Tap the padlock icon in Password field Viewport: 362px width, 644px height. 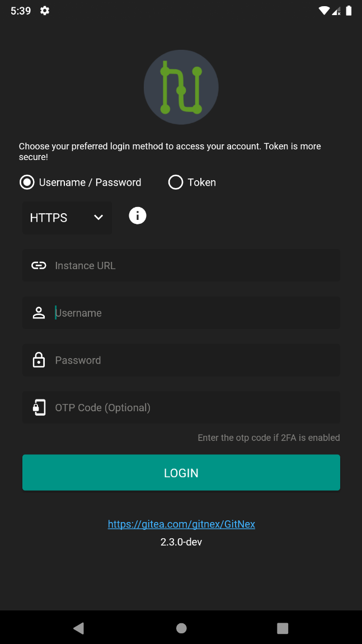coord(39,360)
